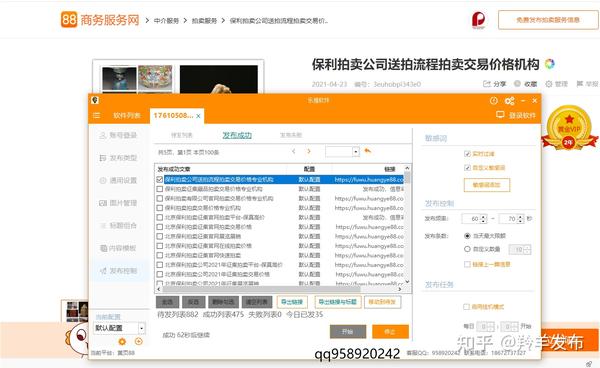Increase the 70 frequency spinner value
The width and height of the screenshot is (600, 368).
[x=520, y=217]
